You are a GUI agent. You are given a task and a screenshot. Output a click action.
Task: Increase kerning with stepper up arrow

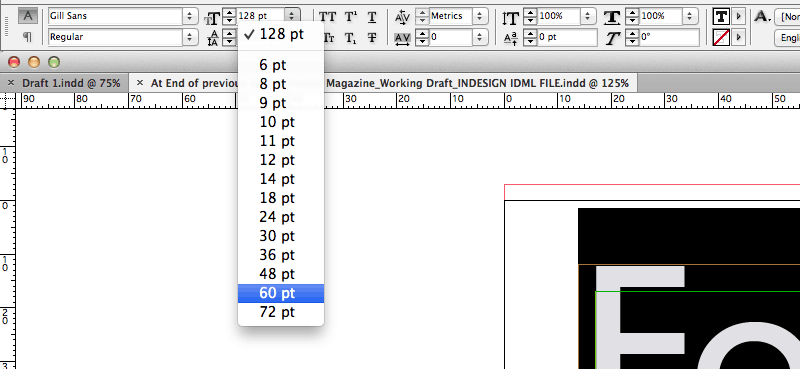(x=422, y=13)
